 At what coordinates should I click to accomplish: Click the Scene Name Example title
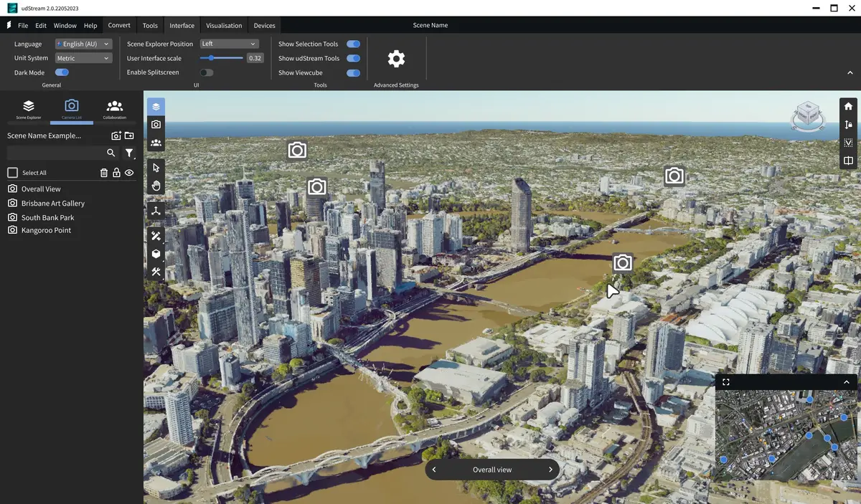click(44, 135)
